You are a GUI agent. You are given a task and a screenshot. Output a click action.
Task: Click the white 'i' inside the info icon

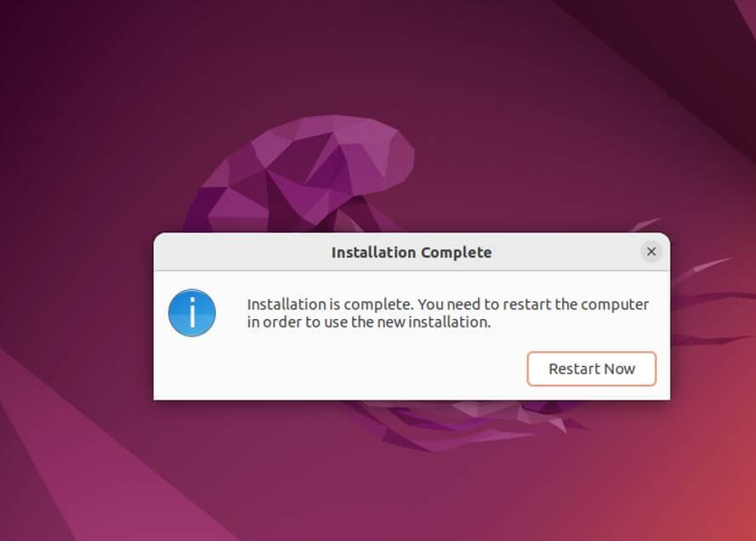[192, 313]
